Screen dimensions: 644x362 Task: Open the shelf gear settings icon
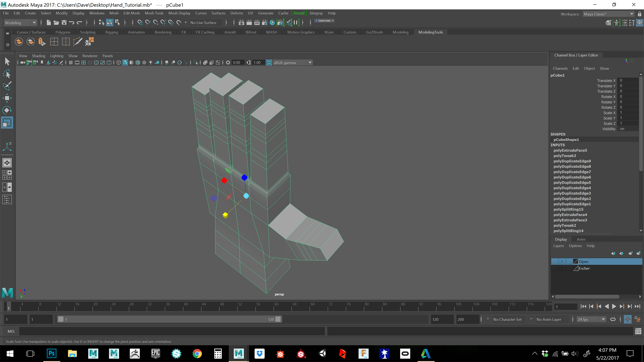point(8,45)
